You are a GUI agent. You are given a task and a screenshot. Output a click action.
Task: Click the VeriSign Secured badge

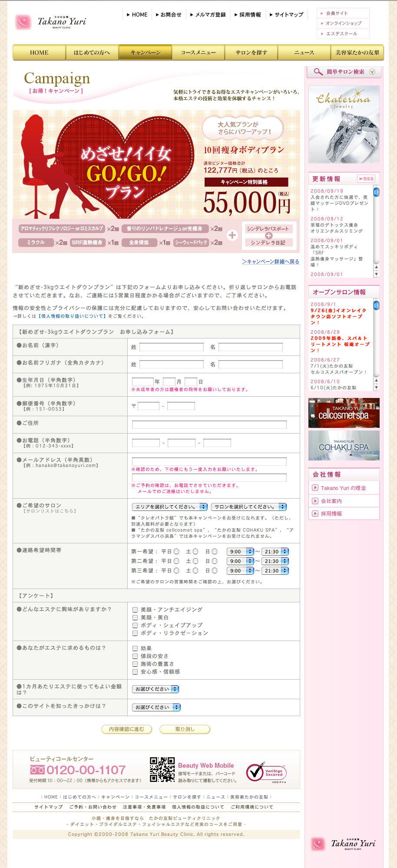pyautogui.click(x=266, y=773)
